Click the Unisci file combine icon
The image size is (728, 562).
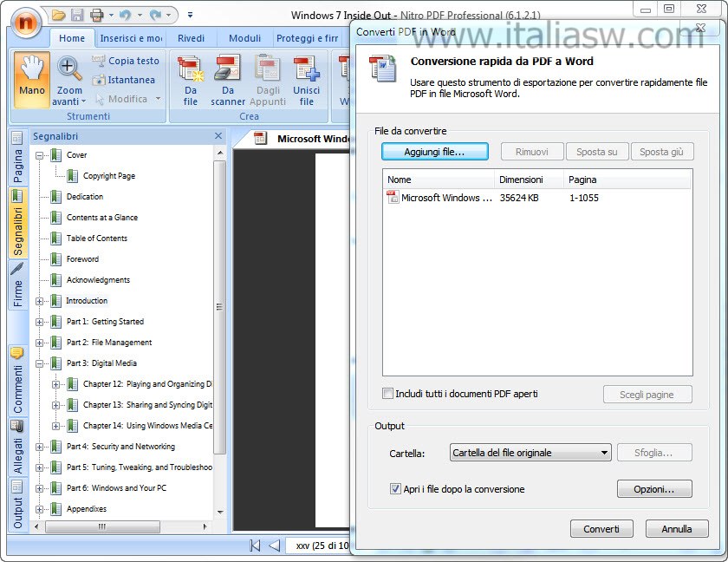tap(307, 80)
